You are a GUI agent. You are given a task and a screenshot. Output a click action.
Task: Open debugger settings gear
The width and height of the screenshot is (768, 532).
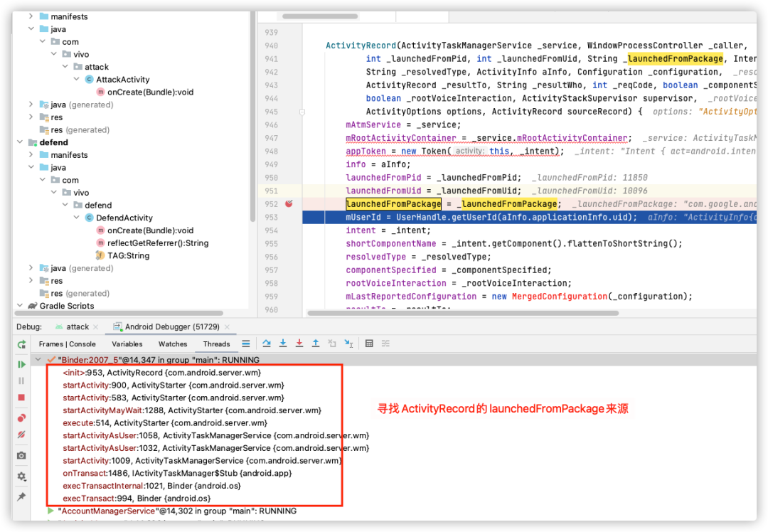21,476
